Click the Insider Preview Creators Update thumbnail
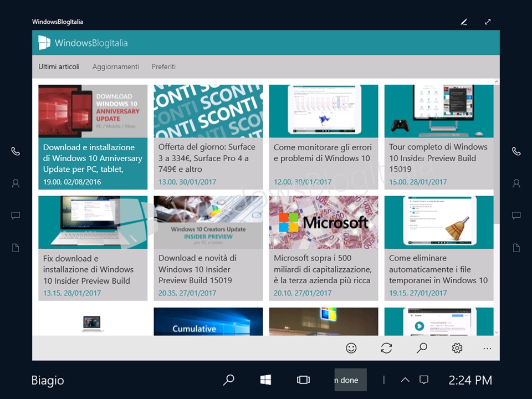The image size is (532, 399). point(208,222)
